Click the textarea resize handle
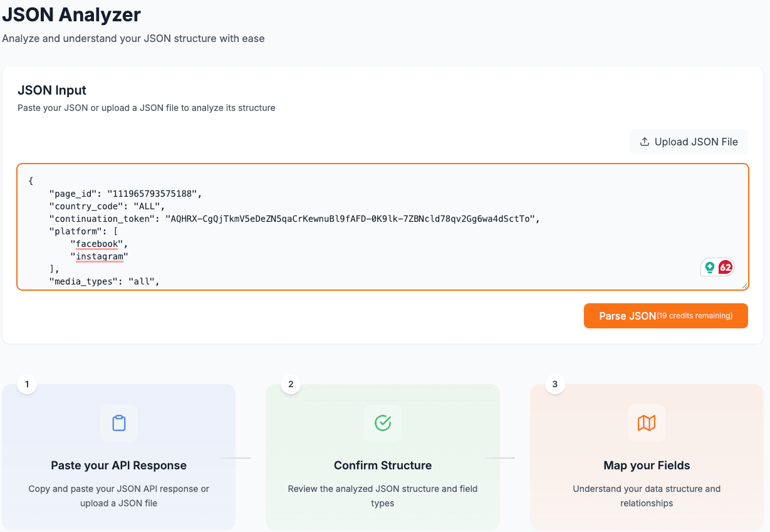Screen dimensions: 770x532 click(x=744, y=286)
